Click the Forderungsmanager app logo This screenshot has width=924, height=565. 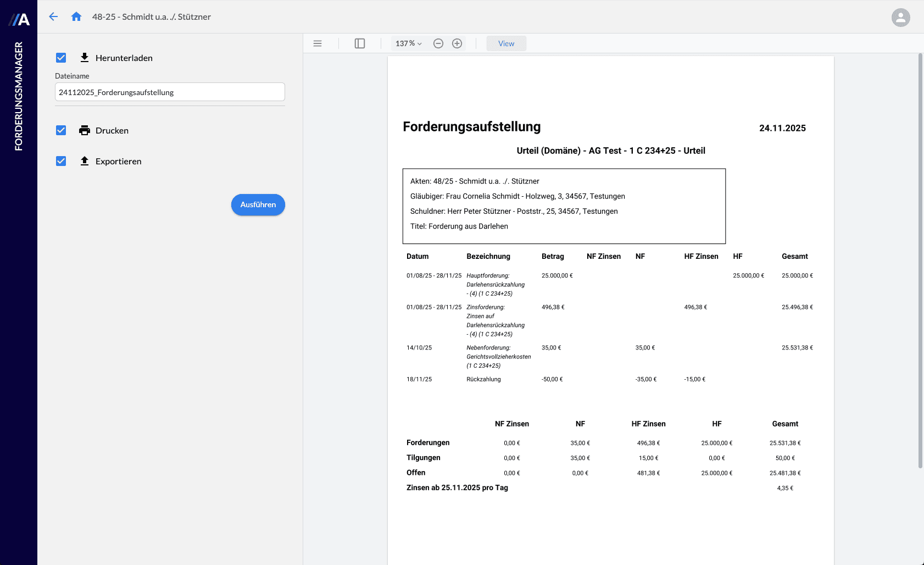click(x=19, y=20)
